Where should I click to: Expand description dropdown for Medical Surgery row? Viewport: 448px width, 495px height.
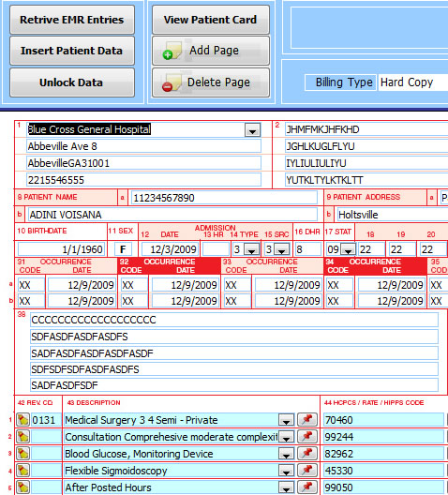coord(287,421)
